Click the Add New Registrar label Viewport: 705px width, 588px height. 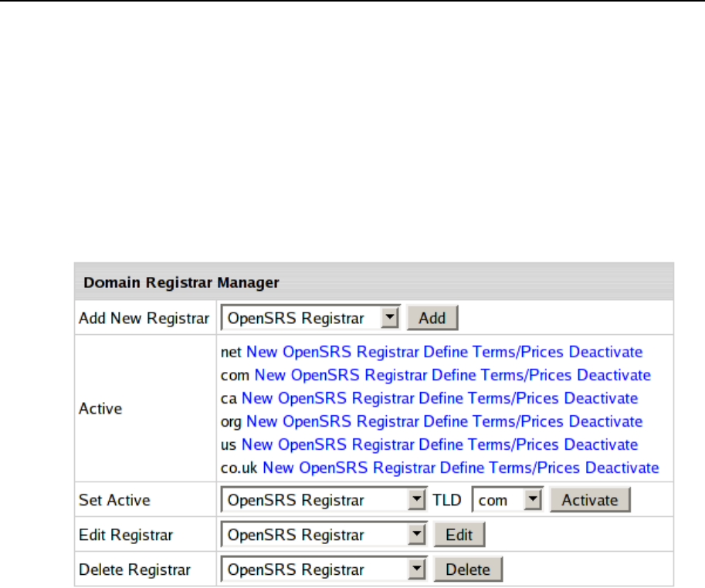144,318
